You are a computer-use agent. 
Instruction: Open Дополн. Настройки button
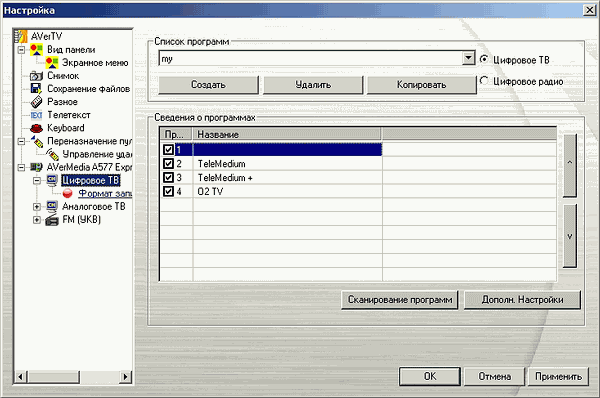tap(522, 300)
